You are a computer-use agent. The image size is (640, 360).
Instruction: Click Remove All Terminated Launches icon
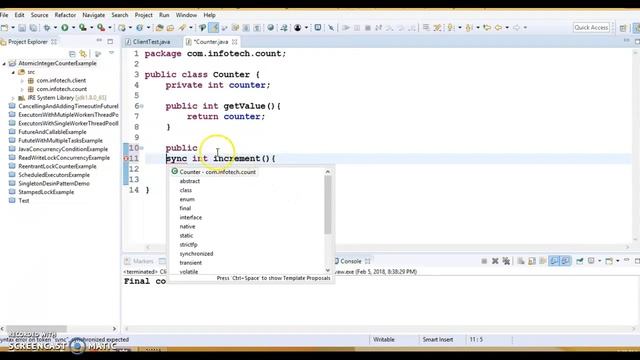[x=506, y=261]
